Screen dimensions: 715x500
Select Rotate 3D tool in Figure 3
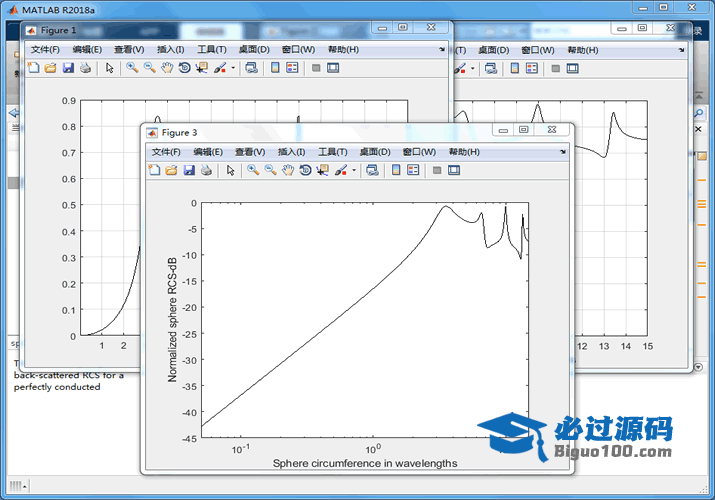pyautogui.click(x=305, y=170)
